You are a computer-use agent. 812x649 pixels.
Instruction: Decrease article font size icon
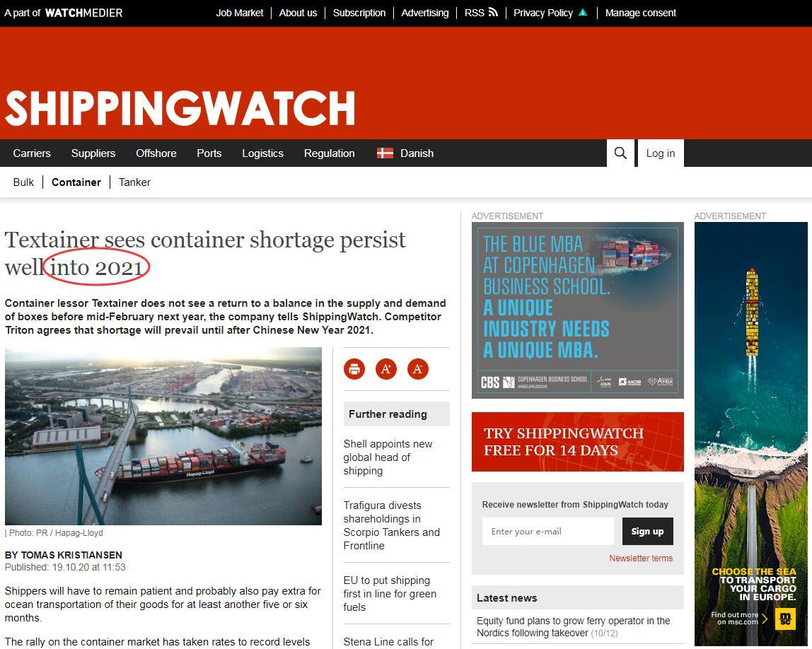[418, 369]
